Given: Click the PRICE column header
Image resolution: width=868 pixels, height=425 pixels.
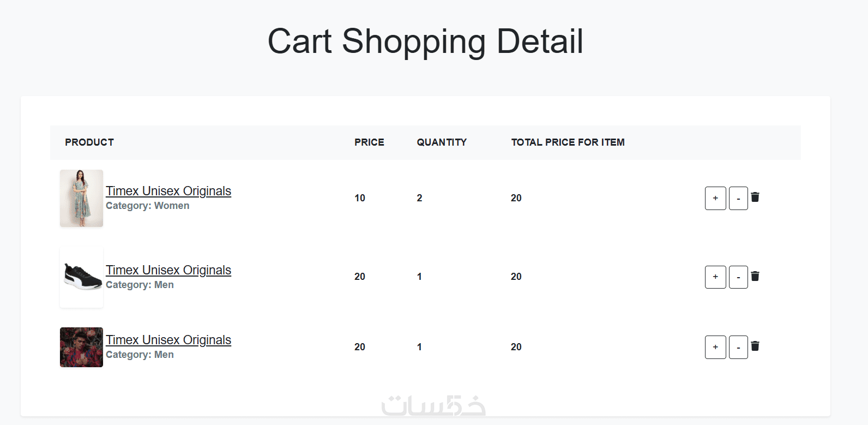Looking at the screenshot, I should click(x=369, y=142).
